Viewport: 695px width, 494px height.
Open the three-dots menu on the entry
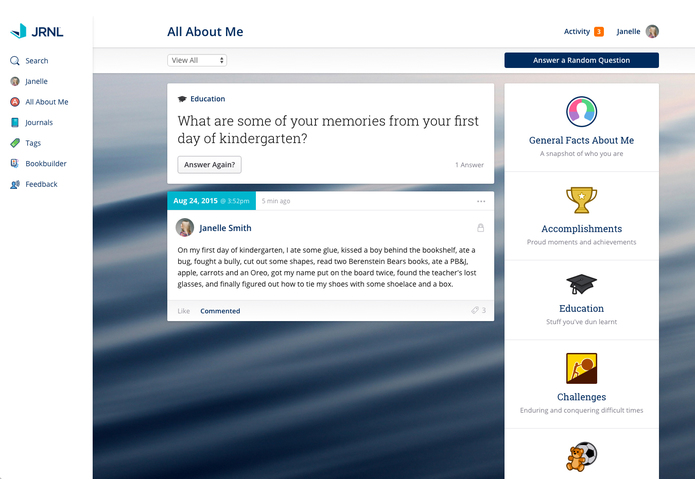481,201
